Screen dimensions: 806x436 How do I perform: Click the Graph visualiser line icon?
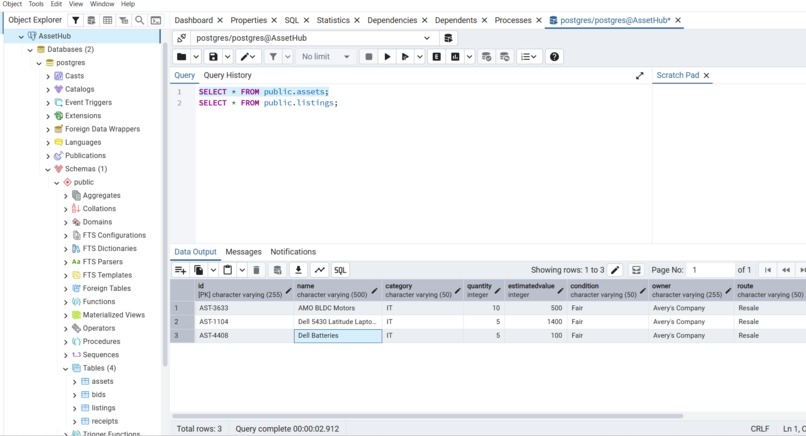pos(320,270)
